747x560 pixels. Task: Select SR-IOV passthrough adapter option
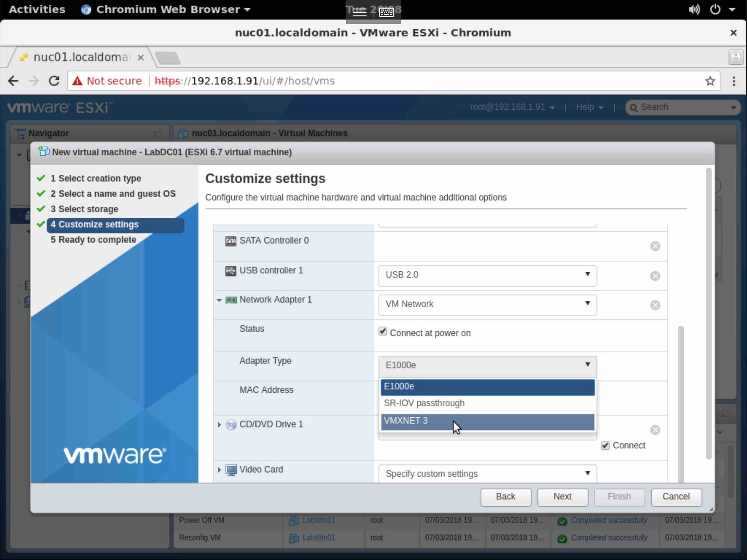(487, 403)
